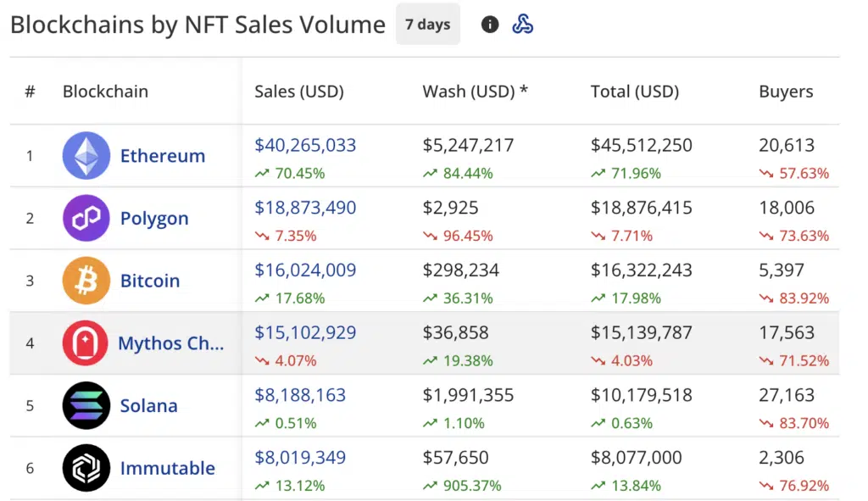868x501 pixels.
Task: Click the black Immutable logo icon
Action: [86, 468]
